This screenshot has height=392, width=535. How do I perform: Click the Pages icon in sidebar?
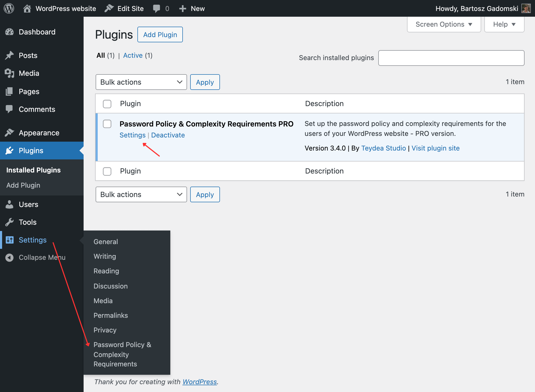coord(9,91)
